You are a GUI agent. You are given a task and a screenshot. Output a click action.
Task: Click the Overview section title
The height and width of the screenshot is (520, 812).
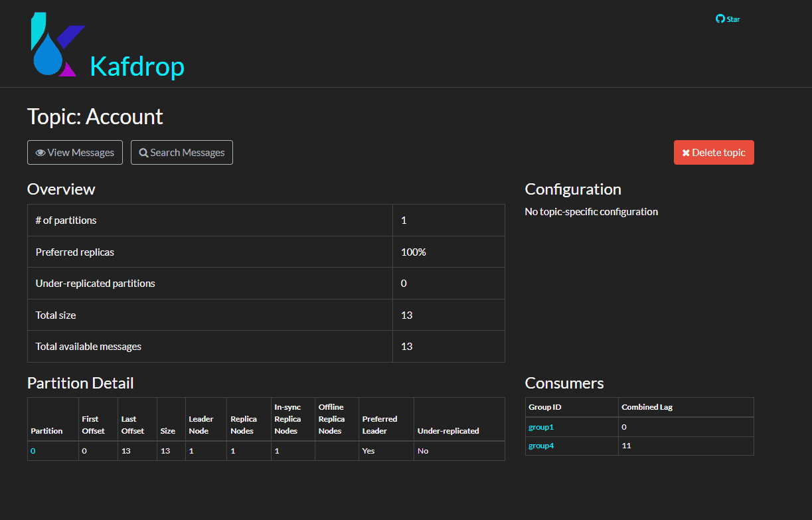click(x=61, y=189)
